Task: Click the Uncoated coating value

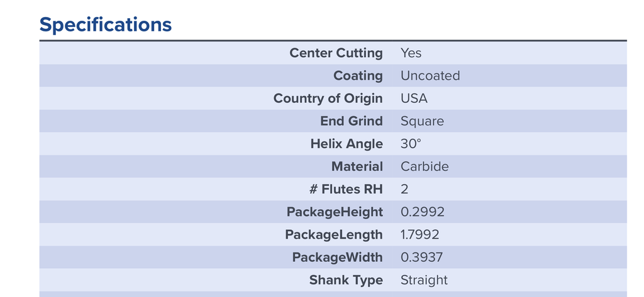Action: tap(430, 75)
